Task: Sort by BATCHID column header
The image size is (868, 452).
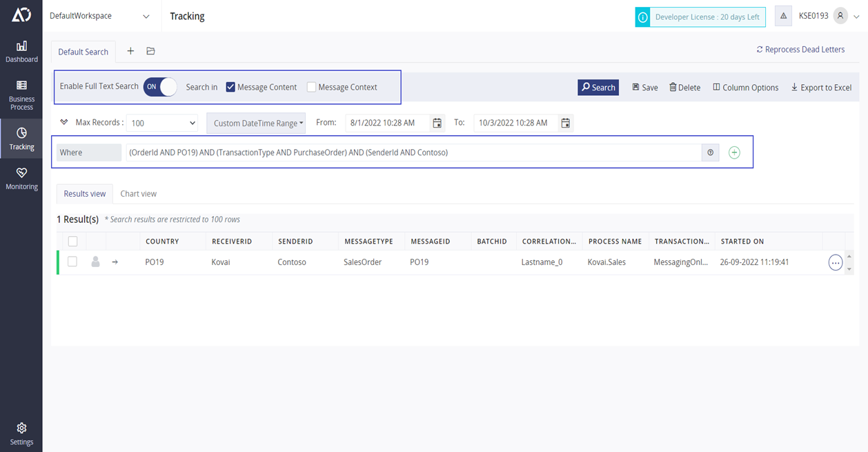Action: [x=492, y=242]
